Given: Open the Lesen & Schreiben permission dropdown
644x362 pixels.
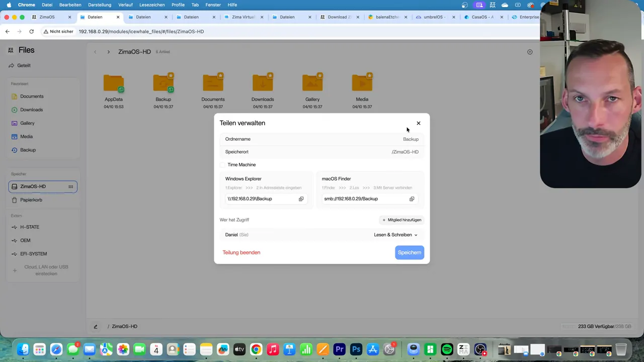Looking at the screenshot, I should (x=395, y=235).
